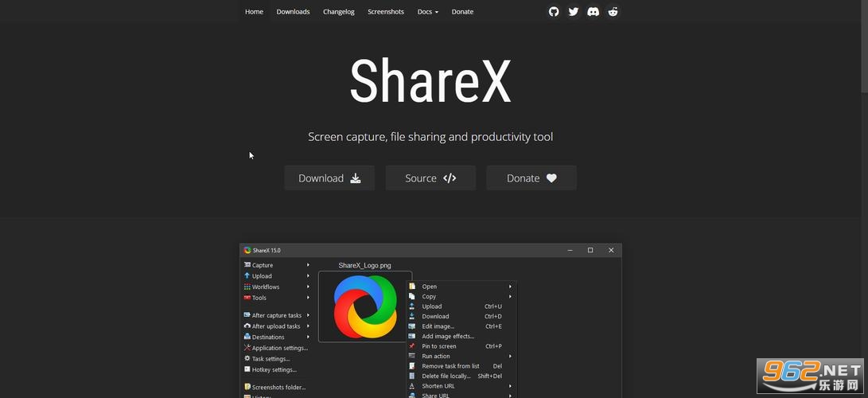The width and height of the screenshot is (868, 398).
Task: Open the Discord server icon
Action: [593, 12]
